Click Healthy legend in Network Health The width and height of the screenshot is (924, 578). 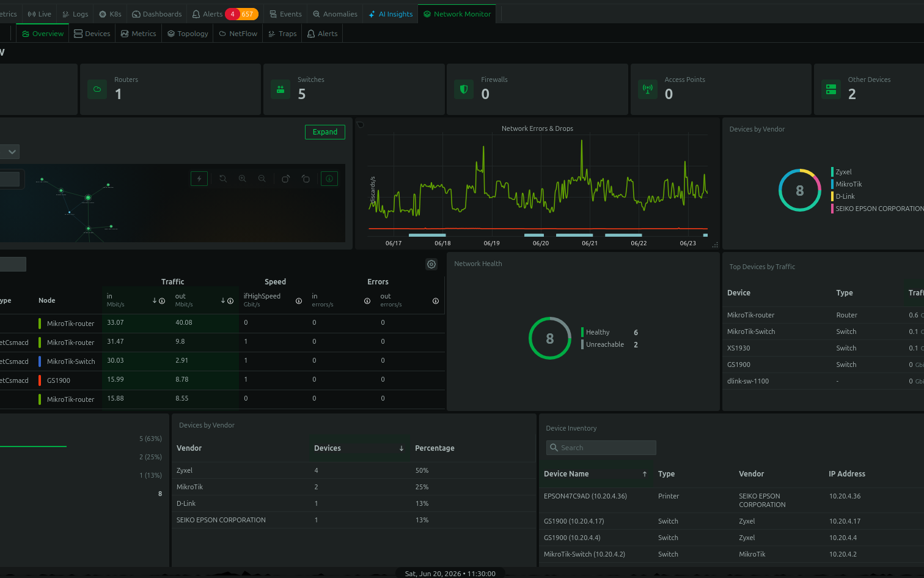598,332
